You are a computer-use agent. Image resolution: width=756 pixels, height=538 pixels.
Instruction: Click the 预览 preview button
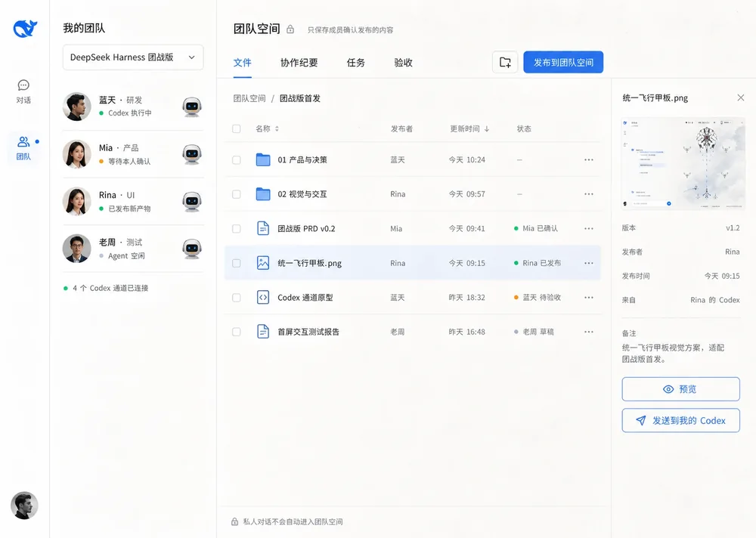[x=680, y=389]
